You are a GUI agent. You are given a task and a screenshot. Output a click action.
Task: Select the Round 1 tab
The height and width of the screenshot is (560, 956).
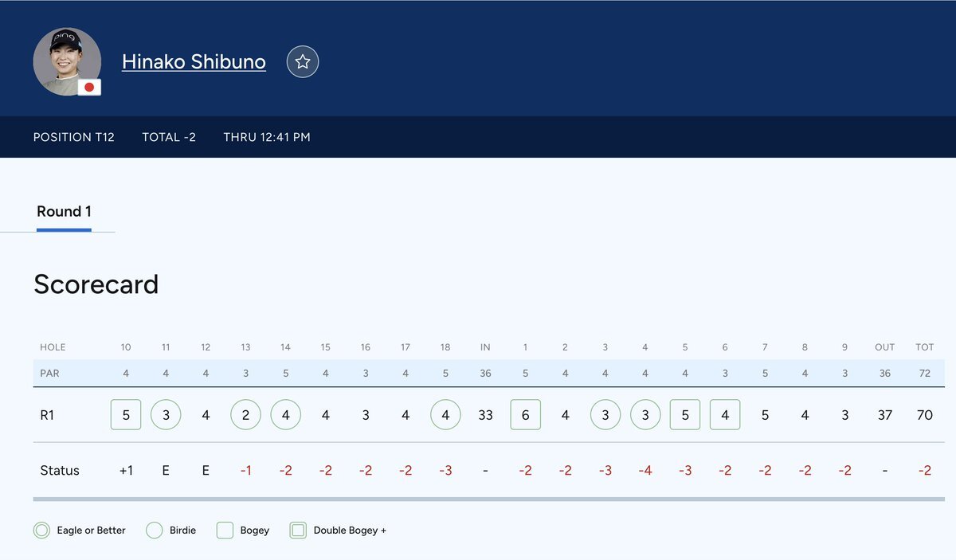pos(64,211)
